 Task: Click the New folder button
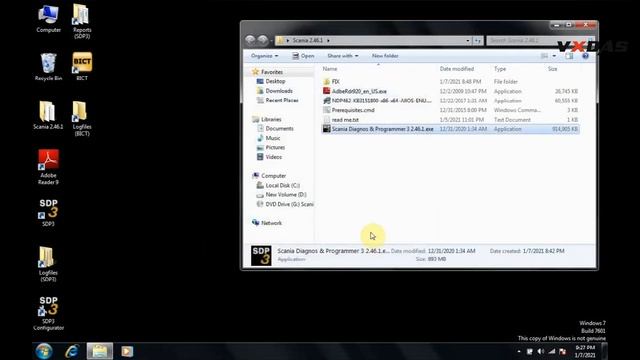385,56
